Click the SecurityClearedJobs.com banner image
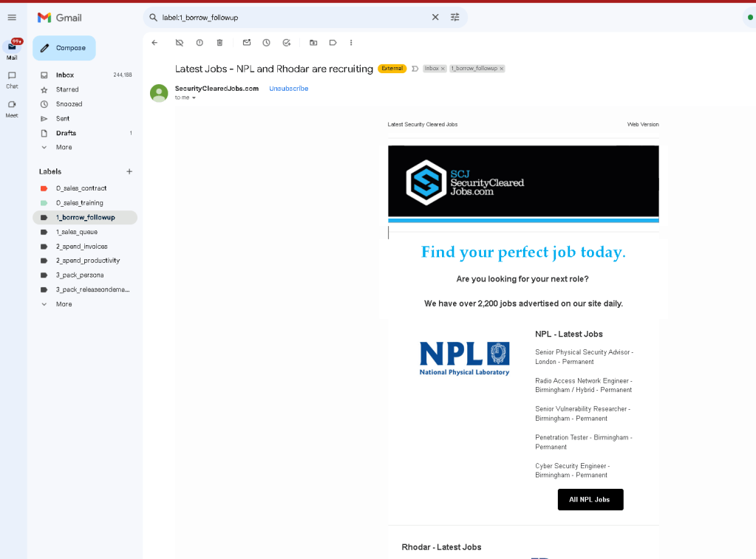Screen dimensions: 756x559 (x=523, y=184)
